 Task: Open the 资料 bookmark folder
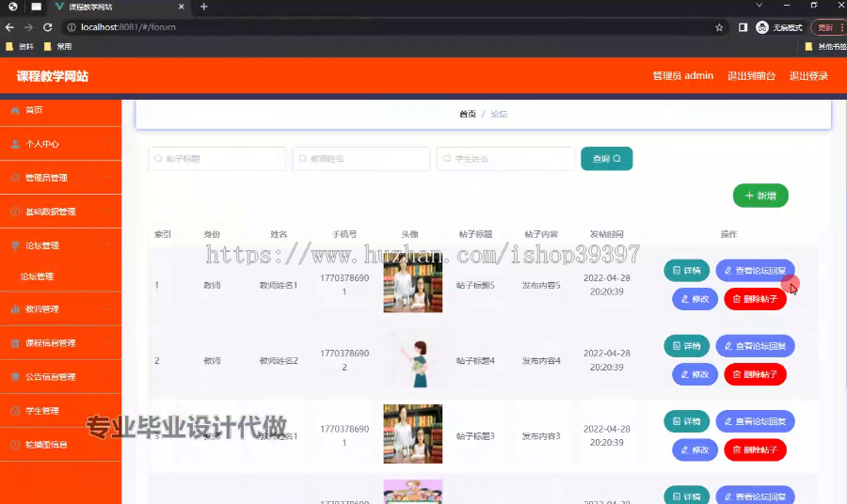(20, 46)
